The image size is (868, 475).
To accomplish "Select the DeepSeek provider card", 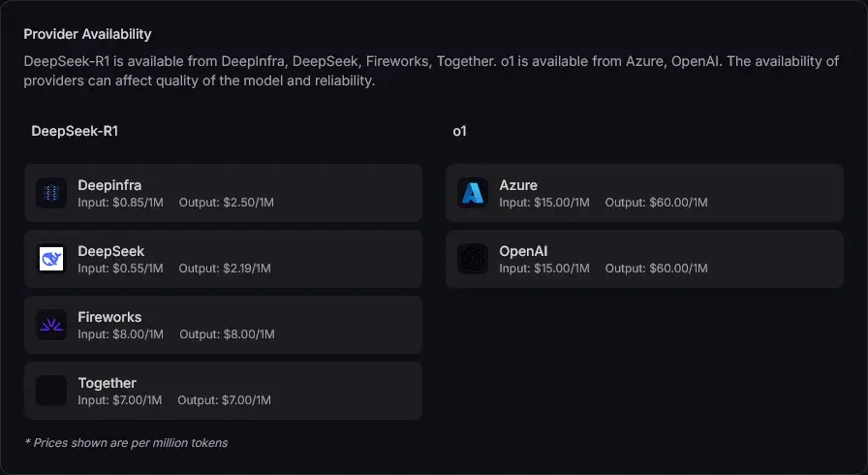I will point(223,259).
